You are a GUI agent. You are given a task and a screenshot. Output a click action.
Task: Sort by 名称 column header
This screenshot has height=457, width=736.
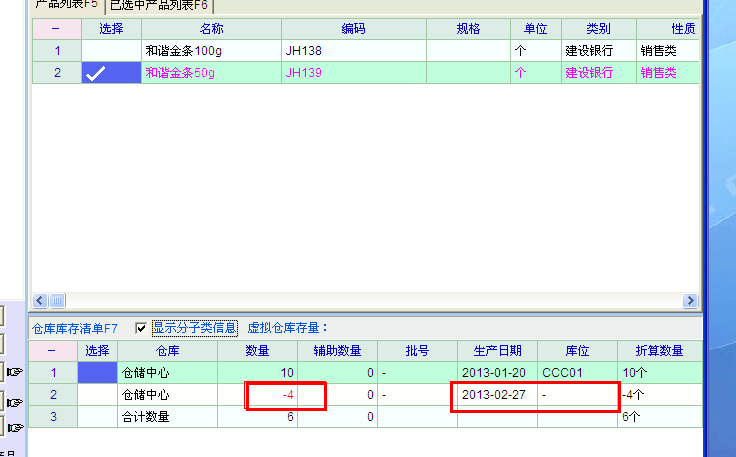(x=211, y=28)
